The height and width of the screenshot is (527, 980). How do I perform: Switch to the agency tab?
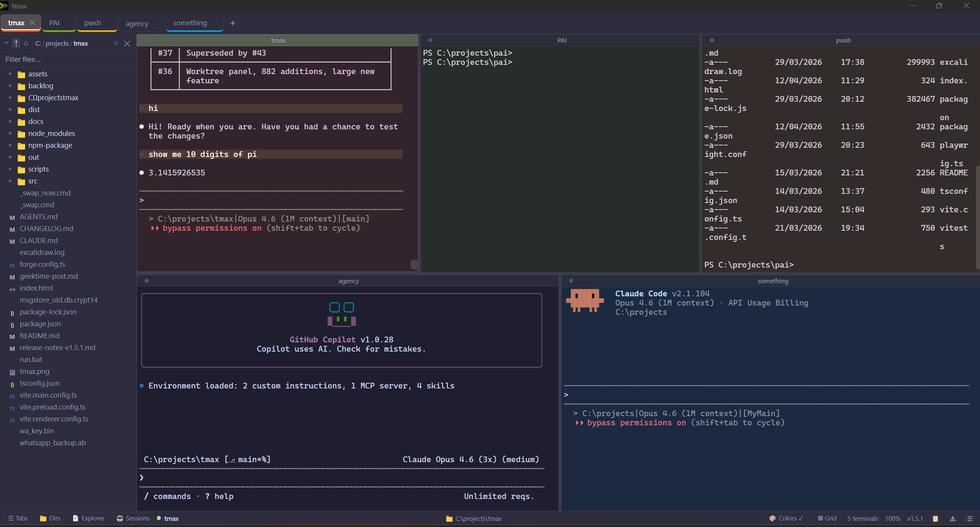pyautogui.click(x=137, y=23)
